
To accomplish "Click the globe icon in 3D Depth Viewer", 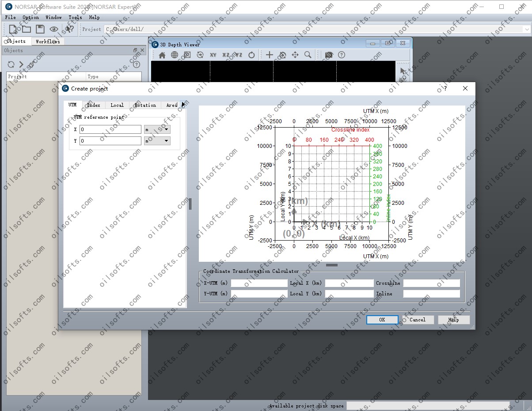I will (x=175, y=55).
